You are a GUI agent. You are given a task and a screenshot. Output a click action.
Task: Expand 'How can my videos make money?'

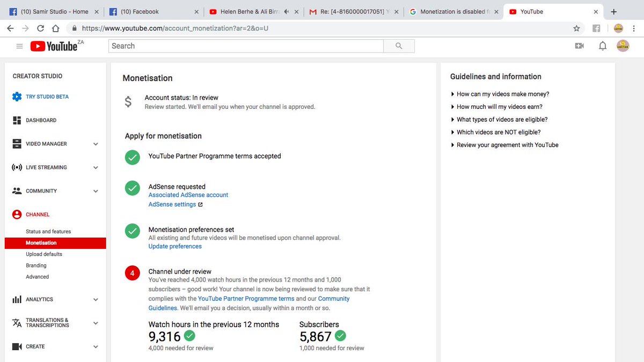[x=500, y=94]
